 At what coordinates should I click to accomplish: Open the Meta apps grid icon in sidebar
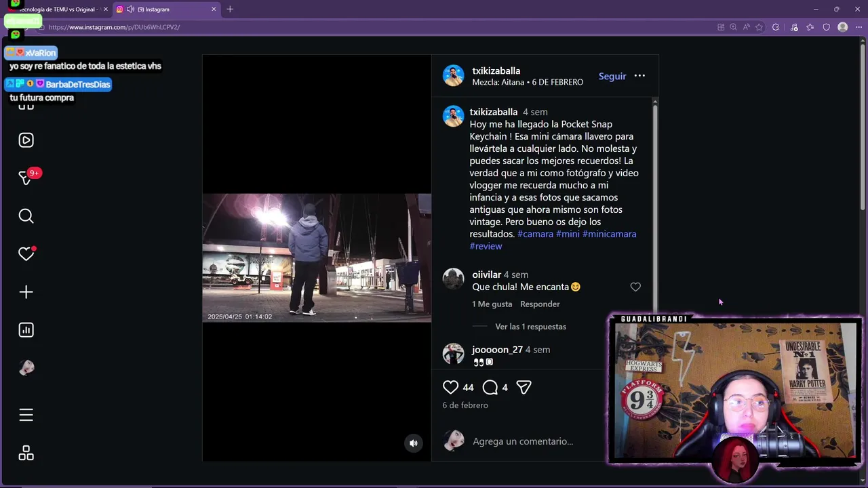pyautogui.click(x=26, y=453)
